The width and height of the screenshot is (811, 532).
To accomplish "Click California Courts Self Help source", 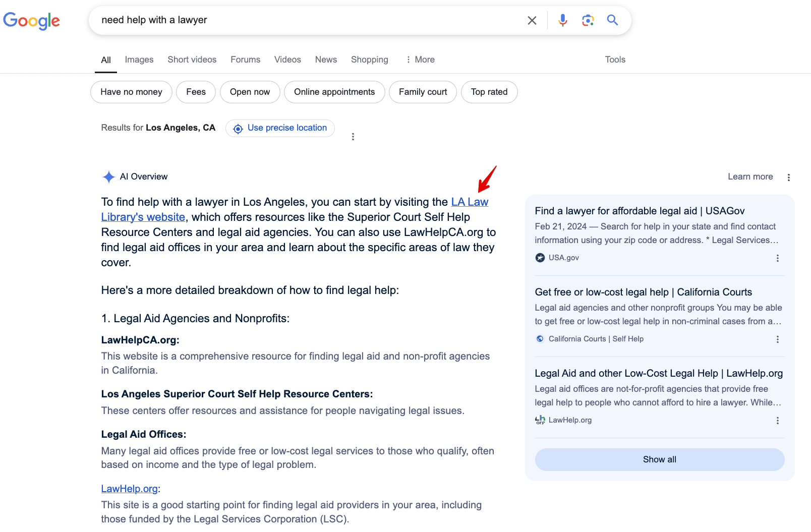I will point(590,339).
